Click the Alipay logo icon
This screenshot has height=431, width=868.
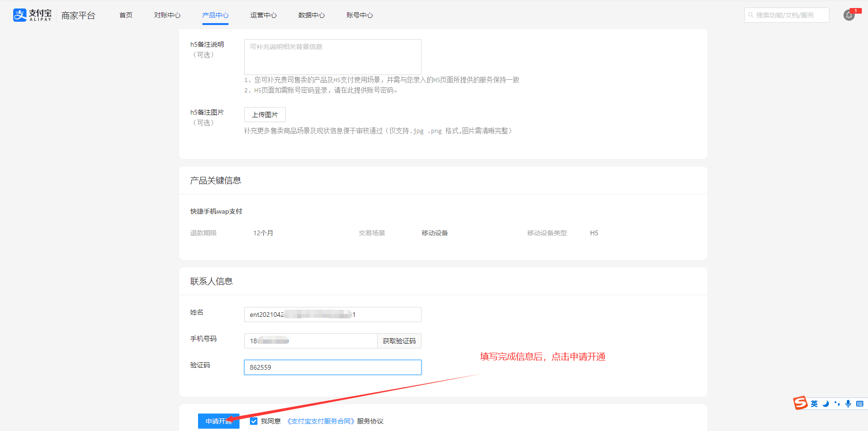(20, 15)
